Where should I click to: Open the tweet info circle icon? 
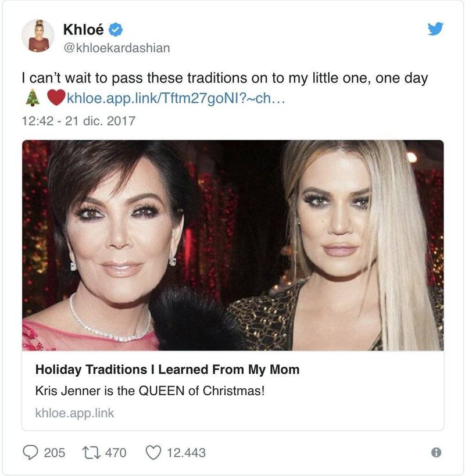point(436,453)
